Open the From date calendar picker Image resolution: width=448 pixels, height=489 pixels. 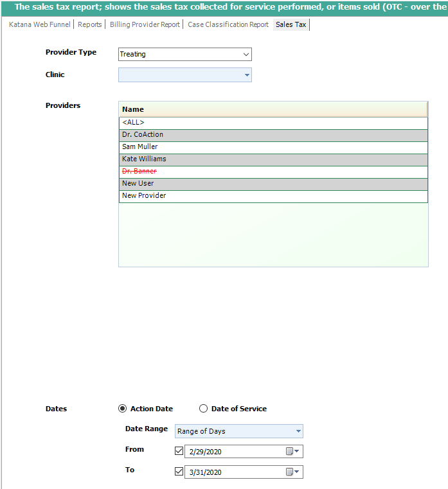pos(292,452)
